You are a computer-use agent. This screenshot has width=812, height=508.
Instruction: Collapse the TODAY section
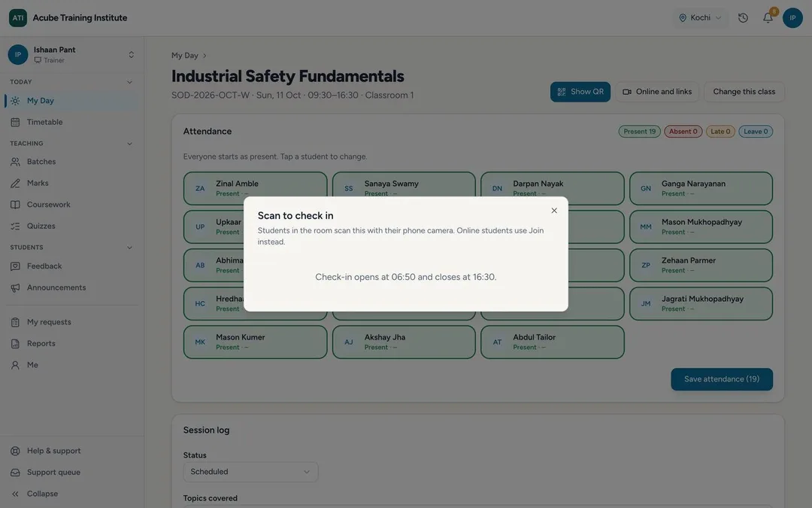coord(129,82)
